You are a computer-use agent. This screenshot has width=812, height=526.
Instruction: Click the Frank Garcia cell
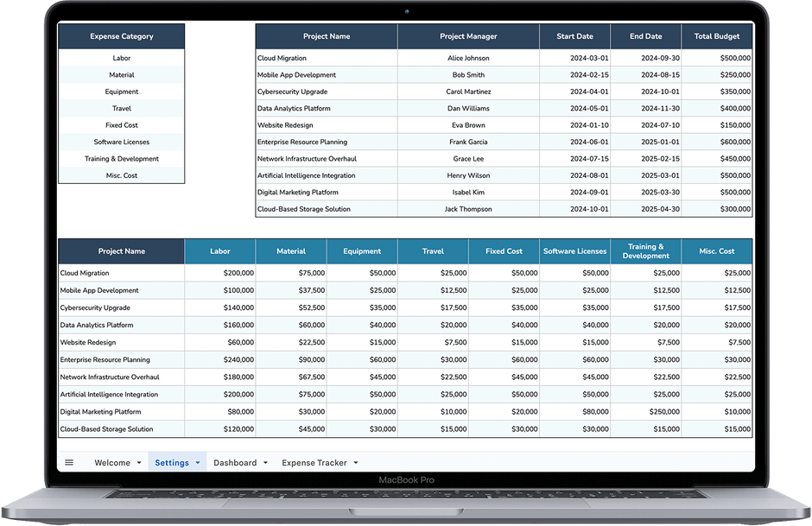tap(469, 142)
